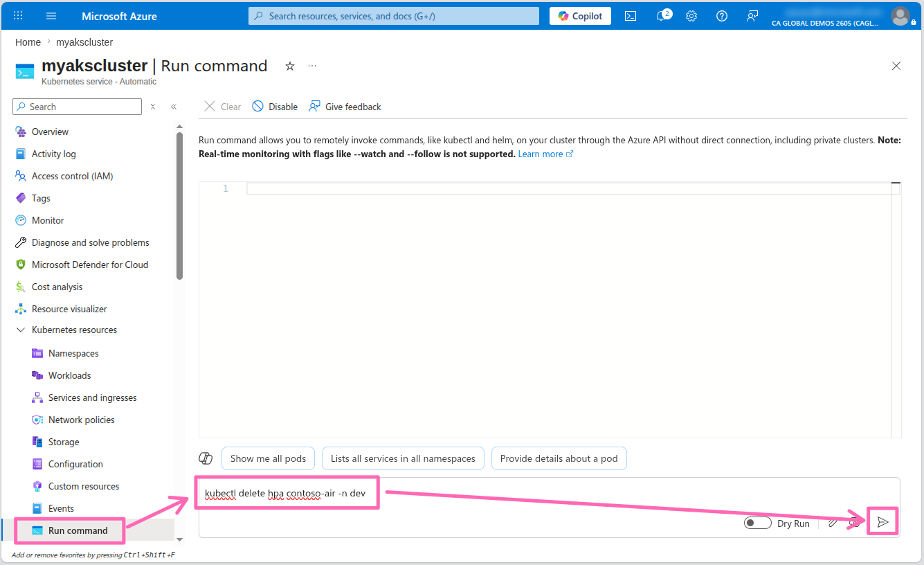Image resolution: width=924 pixels, height=565 pixels.
Task: Click the Clear toolbar button
Action: pos(222,107)
